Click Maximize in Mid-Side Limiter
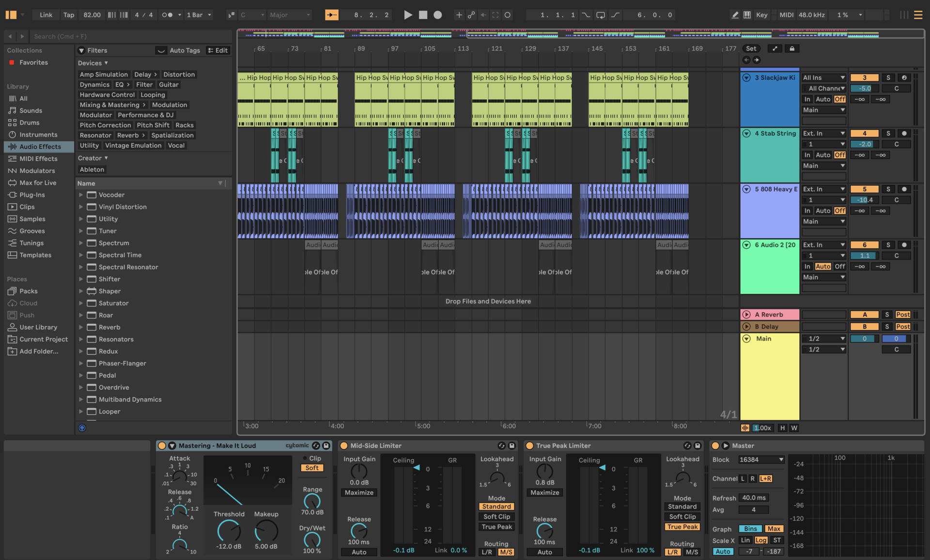 [x=359, y=493]
